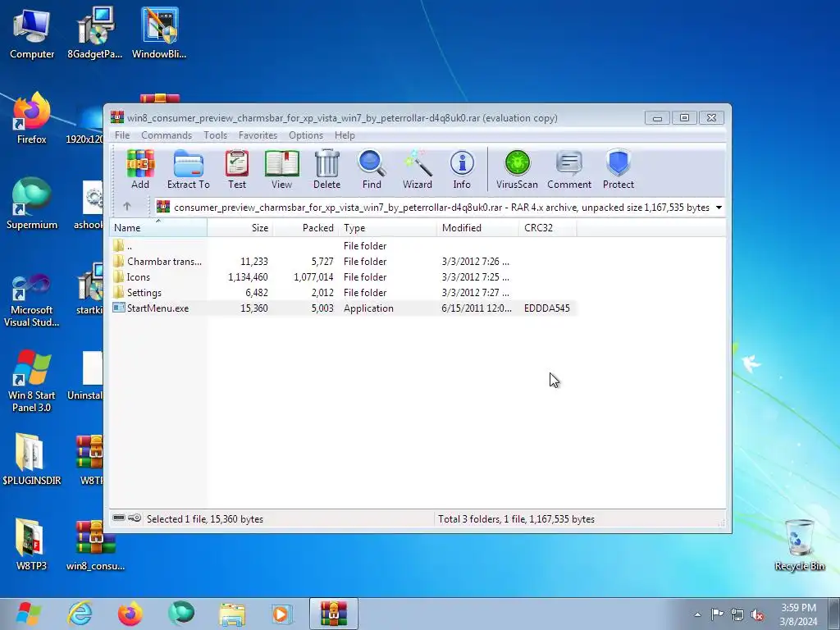Select the Supermium desktop shortcut

tap(32, 203)
